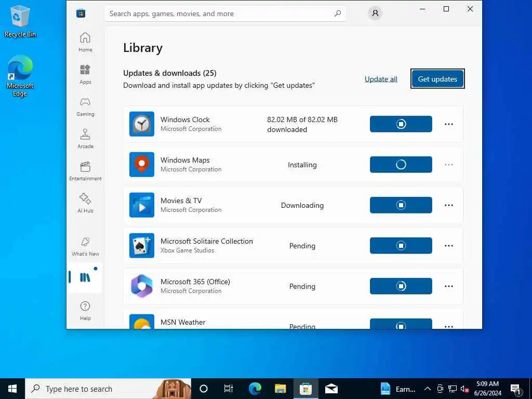Click the Microsoft Store taskbar icon
The height and width of the screenshot is (399, 532).
[x=305, y=389]
